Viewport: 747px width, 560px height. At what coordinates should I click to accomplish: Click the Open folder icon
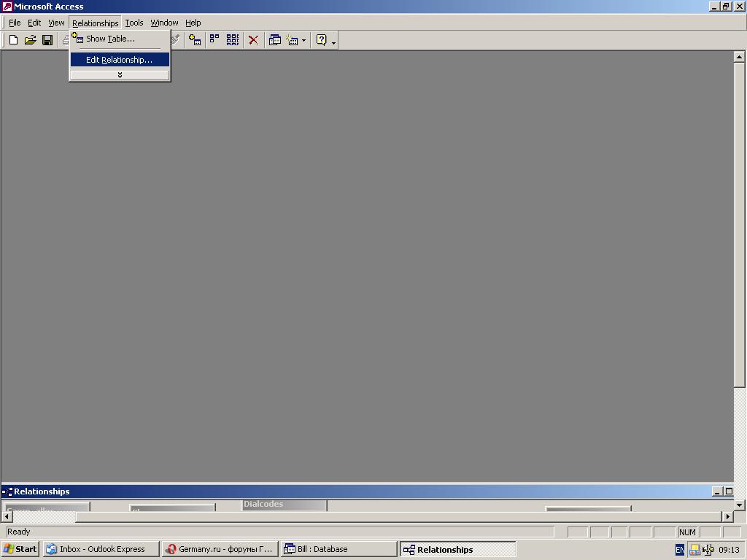coord(30,40)
